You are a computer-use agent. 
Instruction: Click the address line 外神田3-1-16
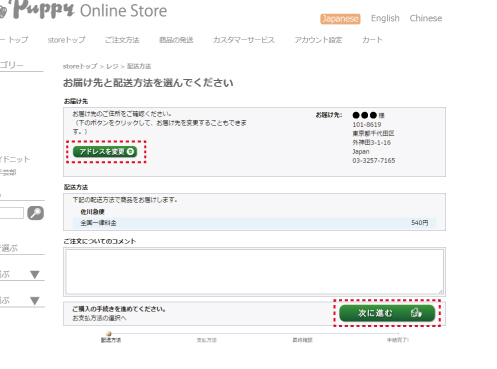(x=371, y=143)
